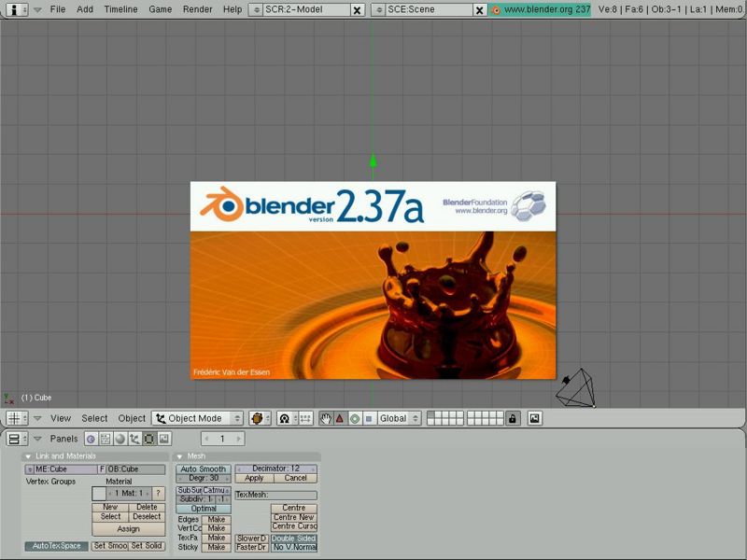The width and height of the screenshot is (747, 560).
Task: Click the material color swatch
Action: [98, 493]
